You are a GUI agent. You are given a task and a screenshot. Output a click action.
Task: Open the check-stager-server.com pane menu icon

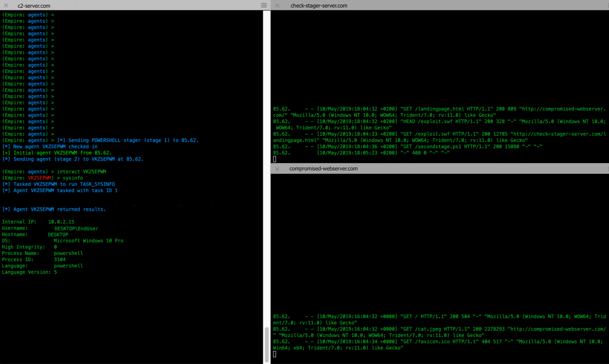click(608, 5)
